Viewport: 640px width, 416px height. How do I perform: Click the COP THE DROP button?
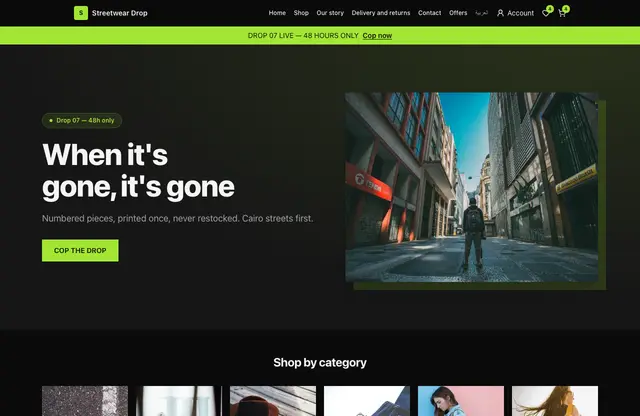[80, 251]
